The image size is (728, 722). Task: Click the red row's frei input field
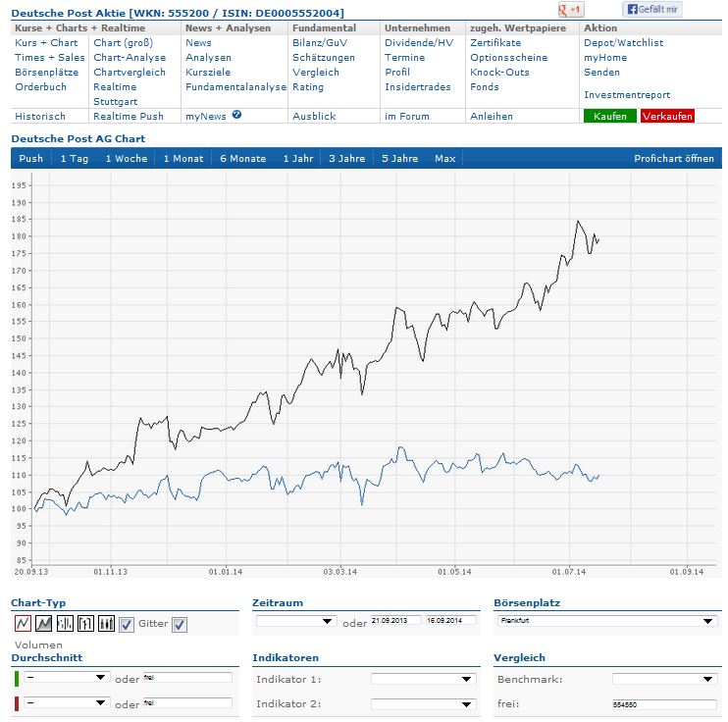187,703
